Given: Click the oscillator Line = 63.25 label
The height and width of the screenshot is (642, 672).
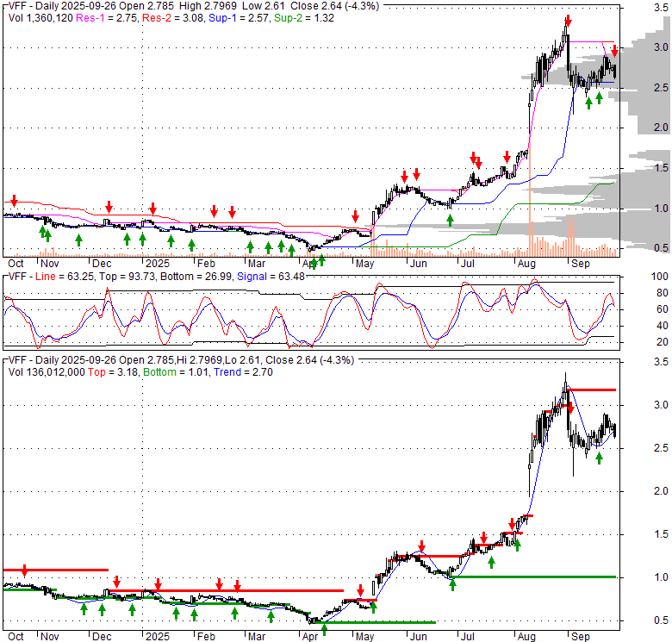Looking at the screenshot, I should tap(65, 277).
